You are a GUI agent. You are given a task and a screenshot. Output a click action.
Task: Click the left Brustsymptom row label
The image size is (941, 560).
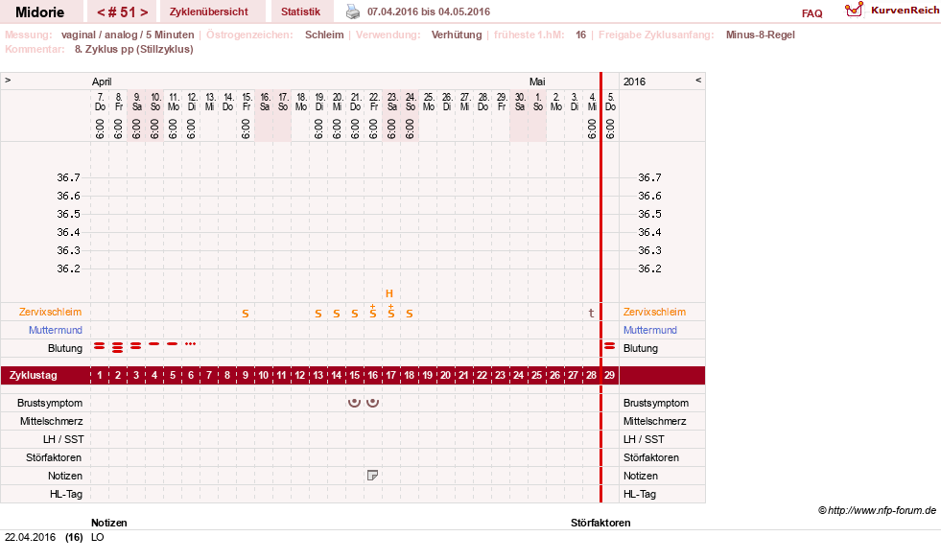coord(50,403)
